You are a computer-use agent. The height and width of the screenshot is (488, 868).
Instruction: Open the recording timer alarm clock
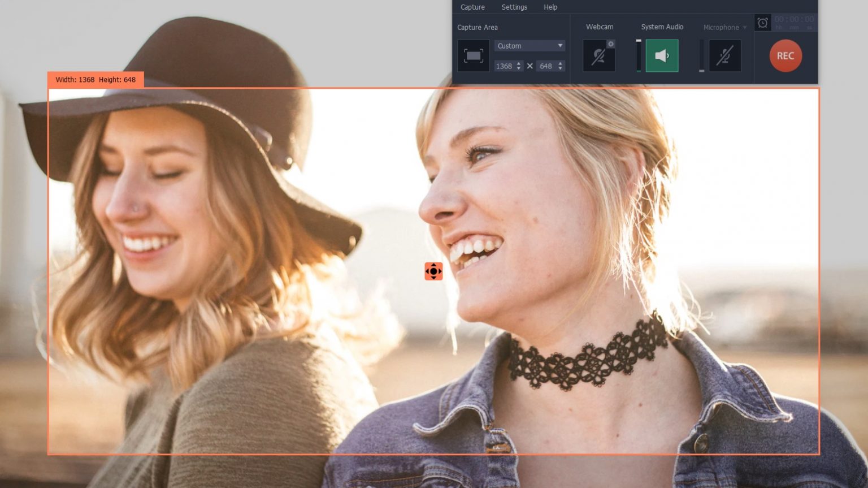[x=763, y=23]
